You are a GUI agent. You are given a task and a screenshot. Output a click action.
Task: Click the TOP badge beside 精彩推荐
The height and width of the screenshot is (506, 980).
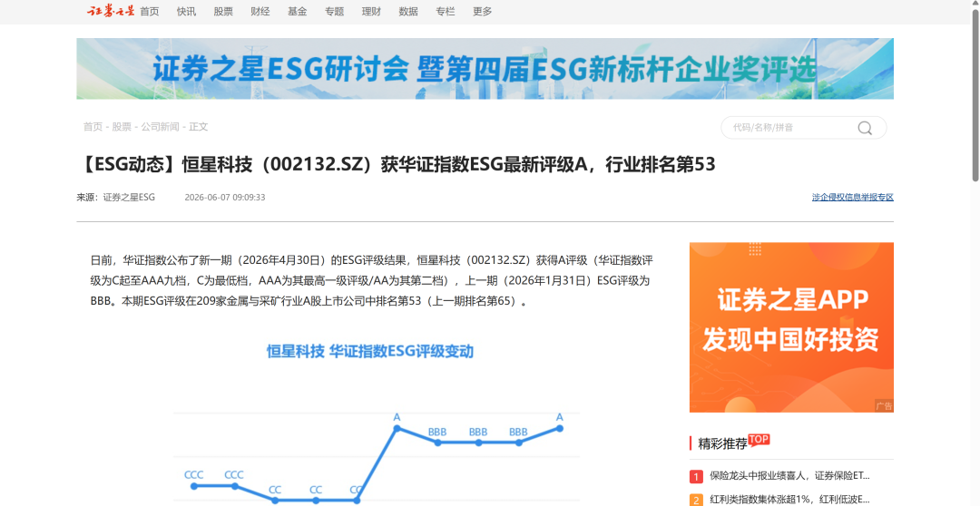pyautogui.click(x=759, y=440)
